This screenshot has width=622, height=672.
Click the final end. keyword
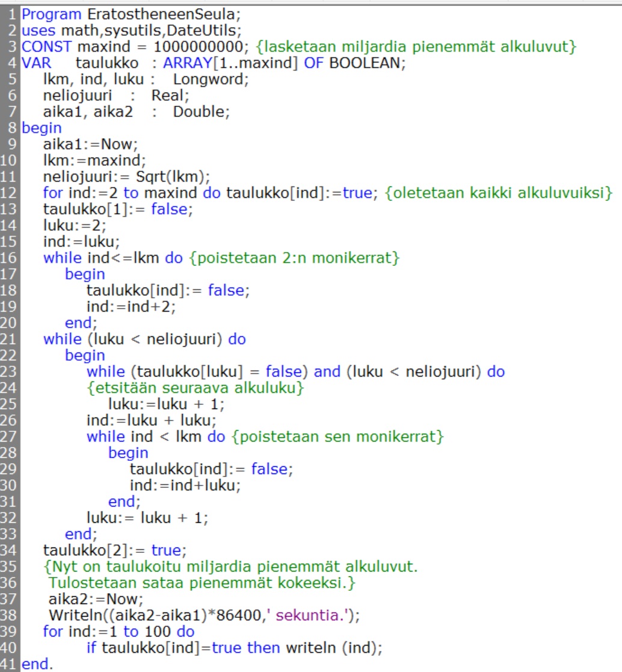pos(37,665)
